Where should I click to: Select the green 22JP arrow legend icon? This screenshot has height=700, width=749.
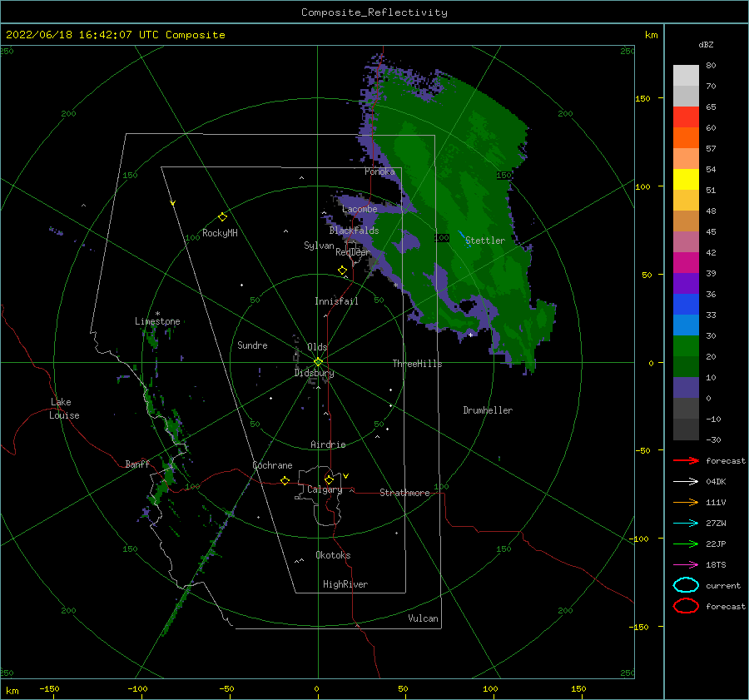[x=686, y=544]
